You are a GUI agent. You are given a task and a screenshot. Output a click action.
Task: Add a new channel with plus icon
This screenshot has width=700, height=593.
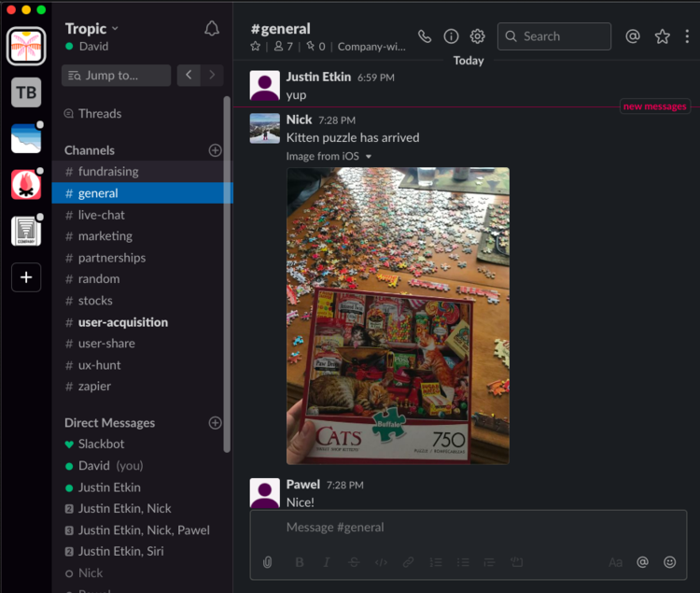(215, 150)
